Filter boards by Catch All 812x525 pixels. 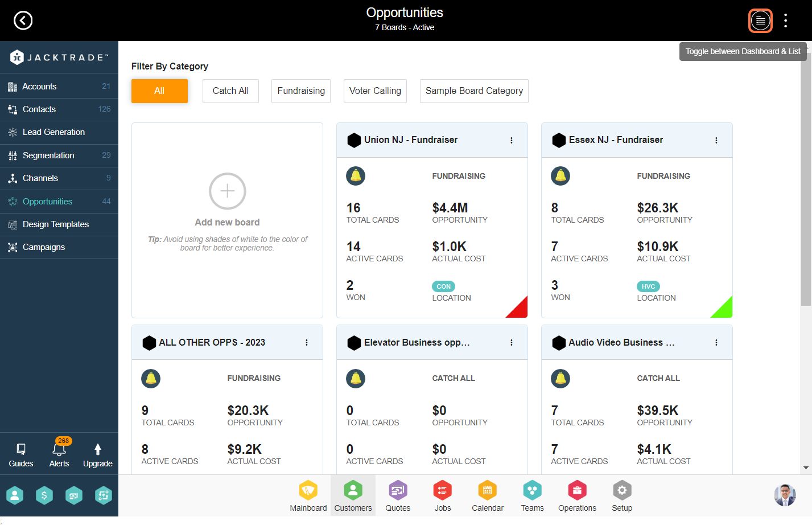click(x=230, y=91)
